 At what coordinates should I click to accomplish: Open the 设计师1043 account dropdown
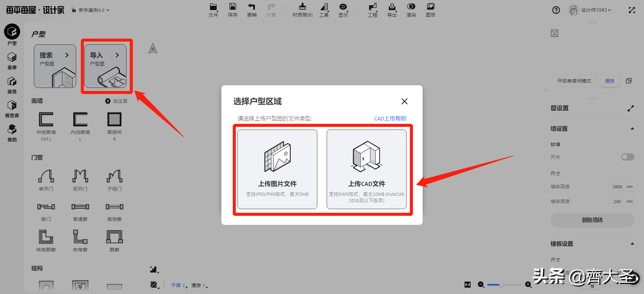pyautogui.click(x=590, y=10)
